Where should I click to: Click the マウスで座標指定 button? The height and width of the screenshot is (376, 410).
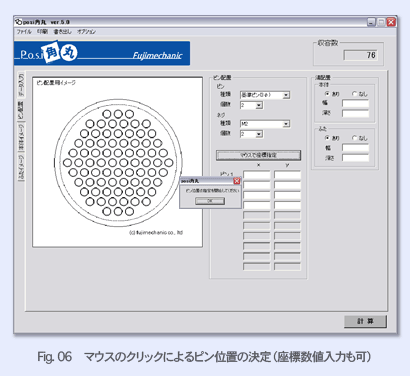258,155
